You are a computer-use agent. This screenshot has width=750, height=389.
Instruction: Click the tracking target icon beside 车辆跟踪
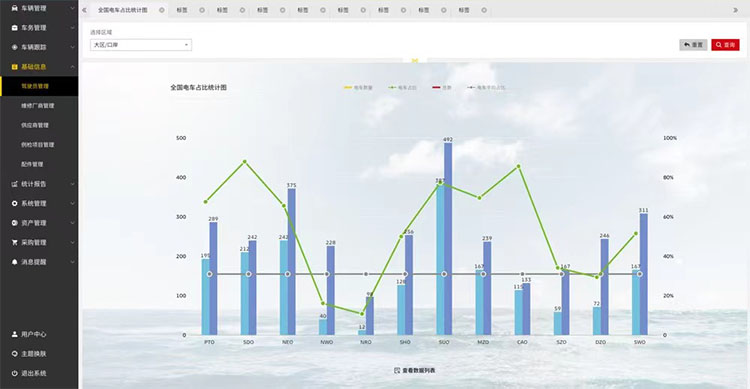14,47
